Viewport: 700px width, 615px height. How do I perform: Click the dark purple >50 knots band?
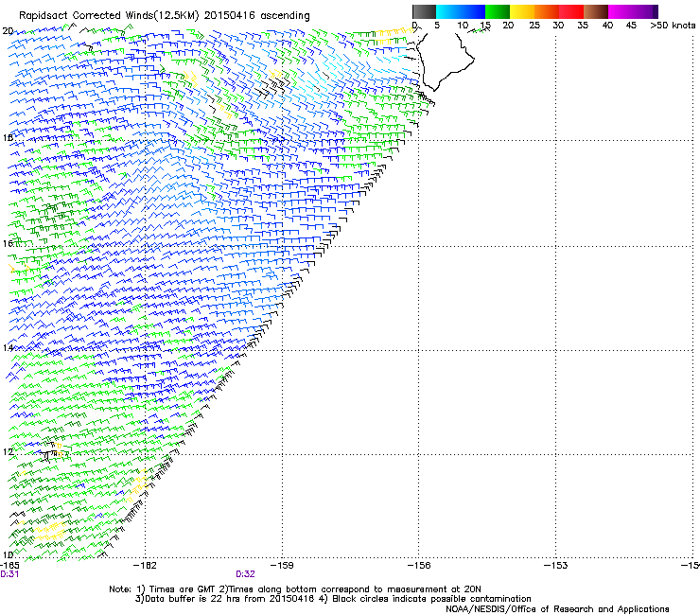[x=656, y=11]
